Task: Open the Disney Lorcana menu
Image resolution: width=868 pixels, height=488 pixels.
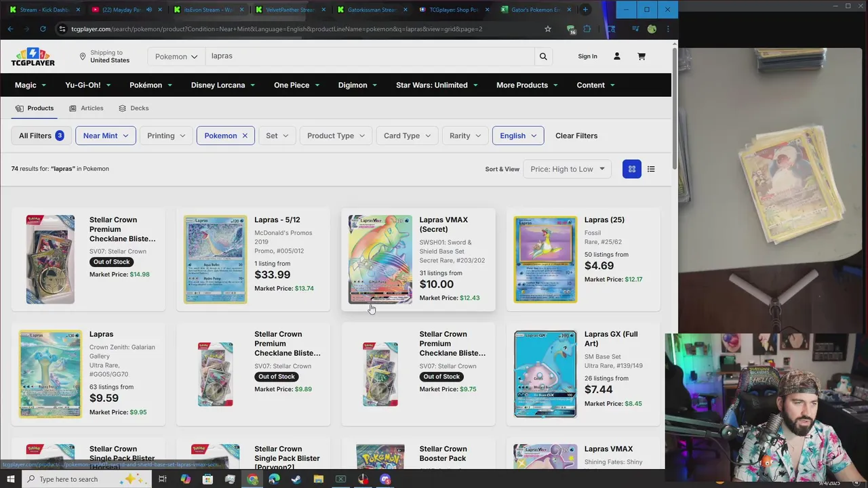Action: [x=223, y=85]
